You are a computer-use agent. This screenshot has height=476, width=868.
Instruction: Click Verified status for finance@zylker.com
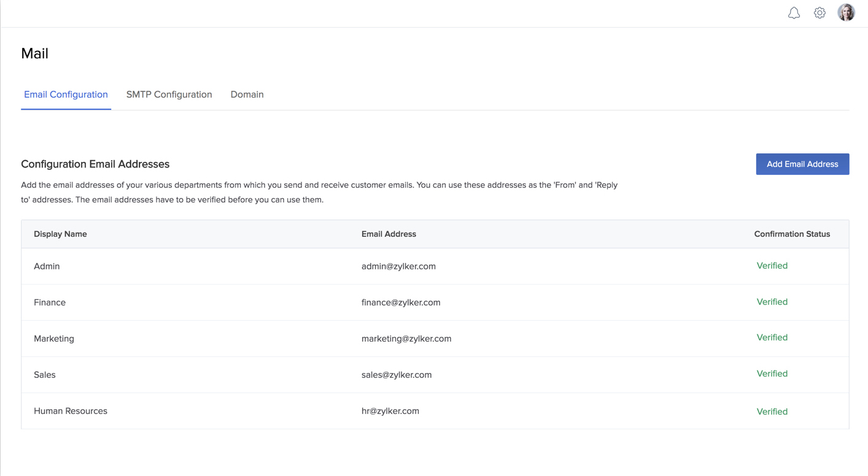(x=772, y=302)
